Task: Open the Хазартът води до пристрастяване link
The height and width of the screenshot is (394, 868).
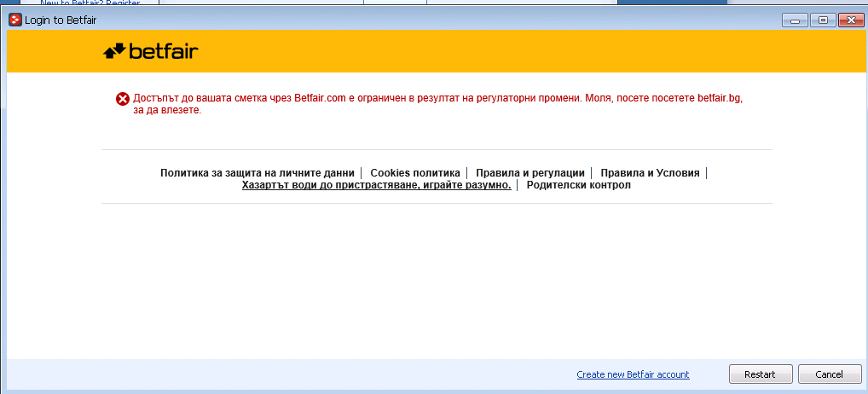Action: click(376, 185)
